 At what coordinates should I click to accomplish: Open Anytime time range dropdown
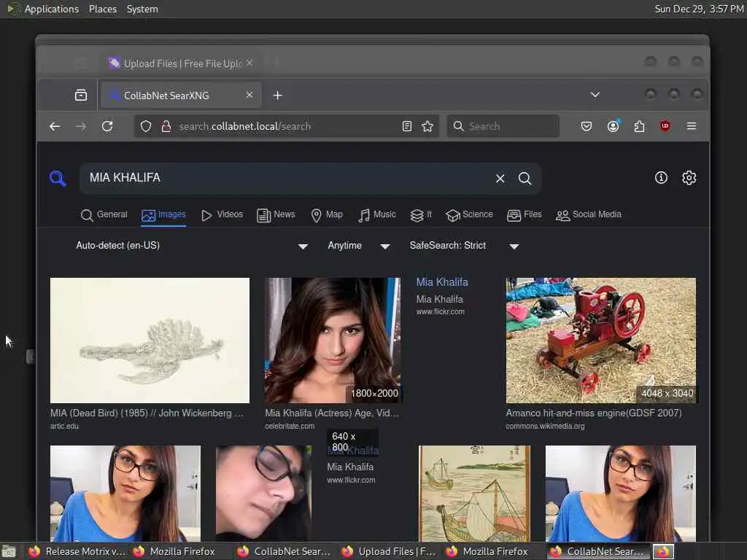[359, 246]
